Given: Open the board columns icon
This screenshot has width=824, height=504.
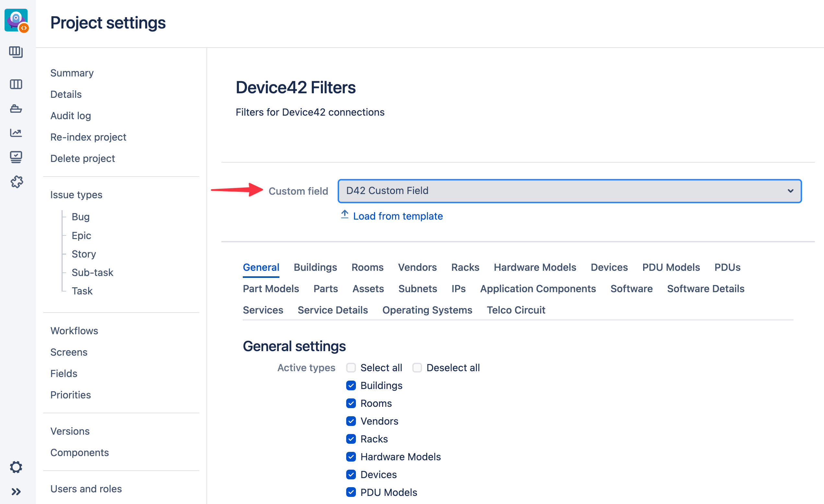Looking at the screenshot, I should click(16, 84).
